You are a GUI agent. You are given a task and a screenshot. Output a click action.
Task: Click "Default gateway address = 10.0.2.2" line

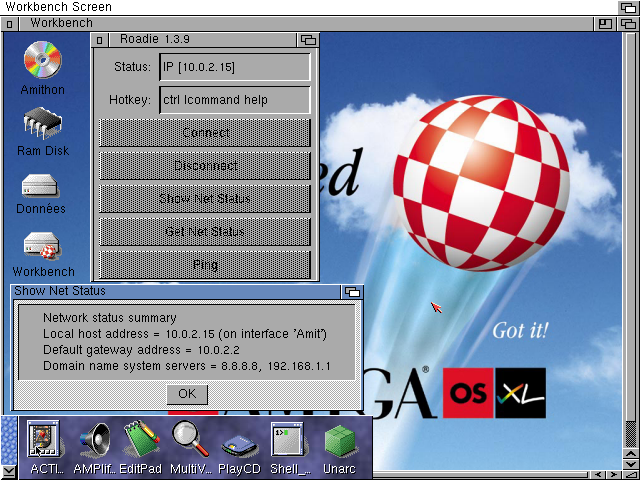(x=141, y=350)
